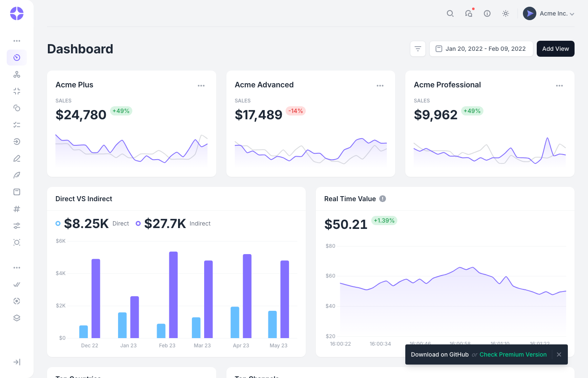This screenshot has width=588, height=378.
Task: Click the info tooltip beside Real Time Value
Action: tap(382, 199)
